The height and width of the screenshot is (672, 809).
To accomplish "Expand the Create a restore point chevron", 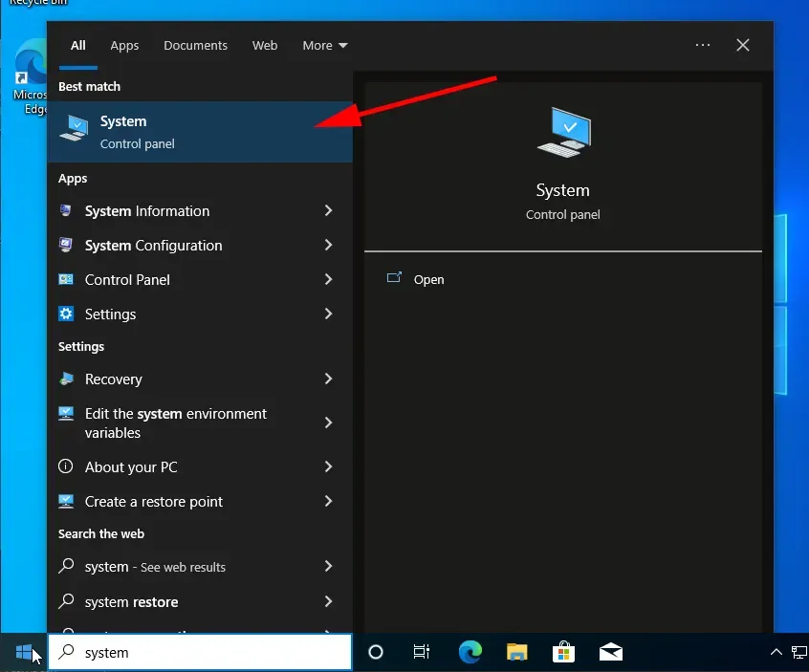I will coord(328,501).
